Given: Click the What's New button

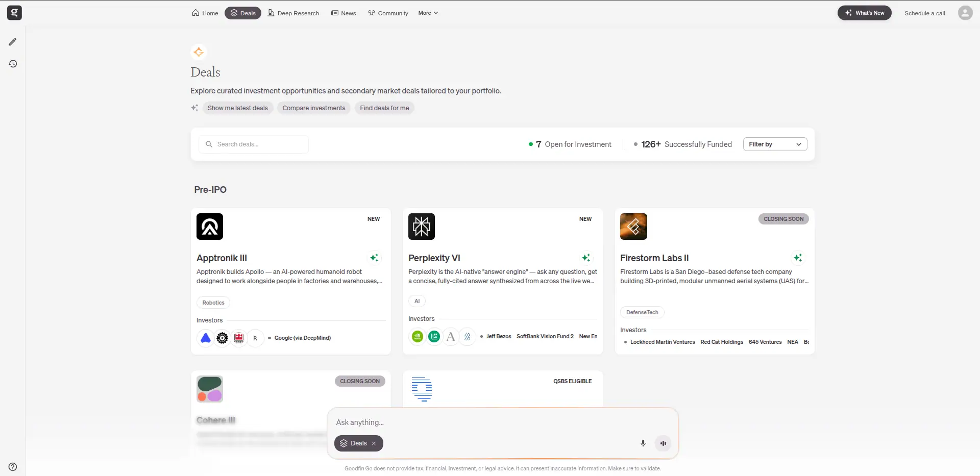Looking at the screenshot, I should 864,13.
